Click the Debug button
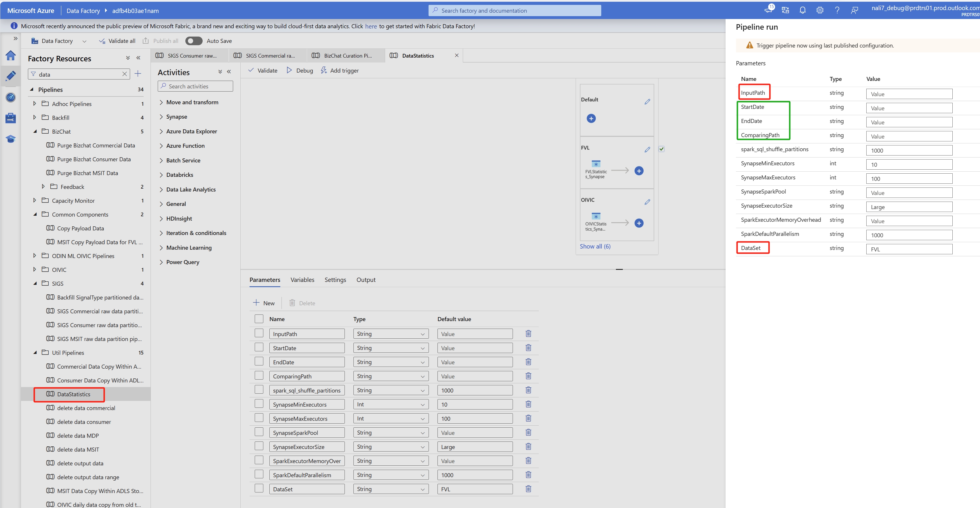This screenshot has height=508, width=980. tap(299, 70)
